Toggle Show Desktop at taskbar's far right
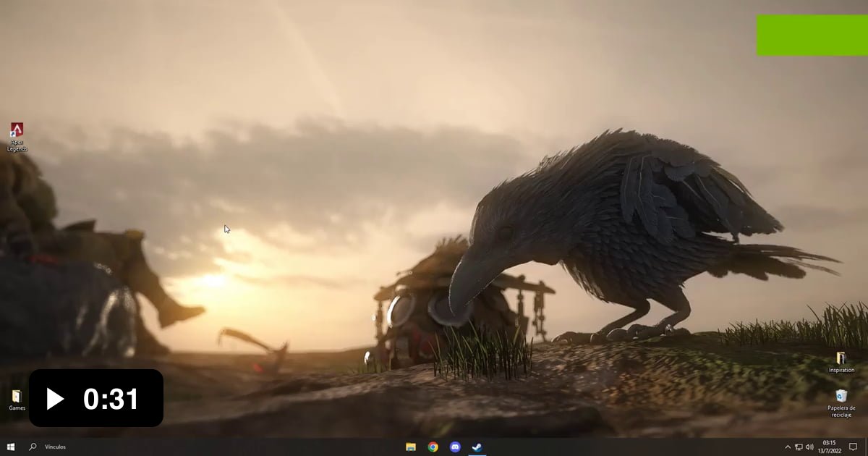This screenshot has width=868, height=456. pos(867,447)
